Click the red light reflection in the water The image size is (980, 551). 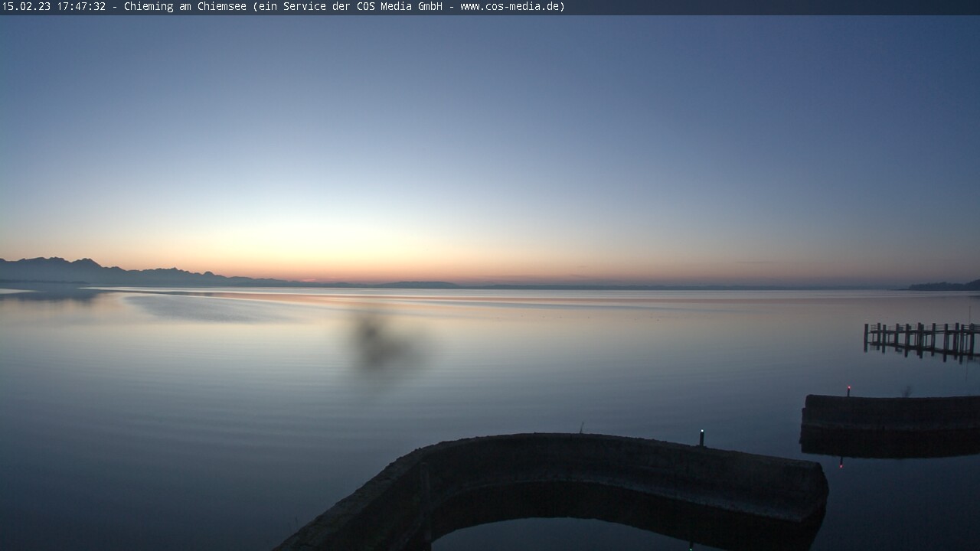click(841, 464)
